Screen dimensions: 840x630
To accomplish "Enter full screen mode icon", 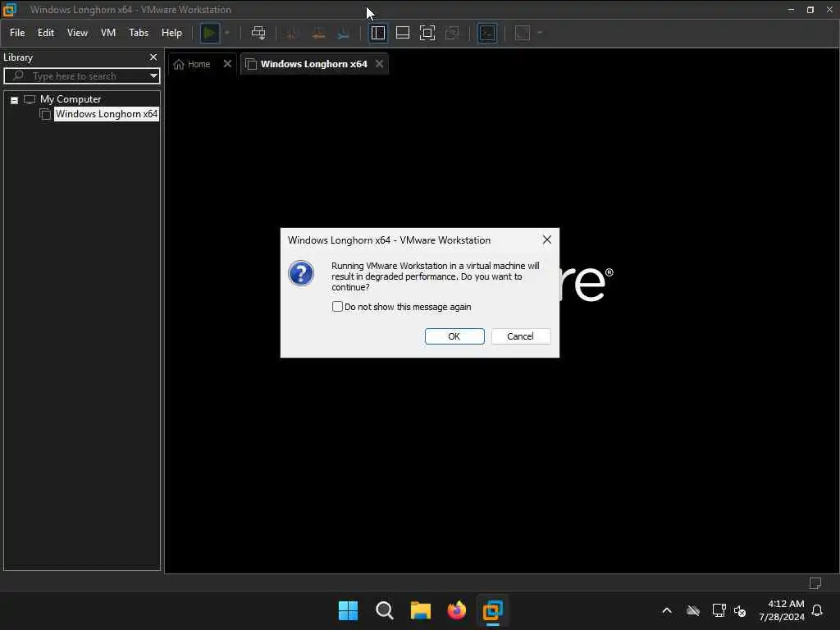I will coord(427,33).
